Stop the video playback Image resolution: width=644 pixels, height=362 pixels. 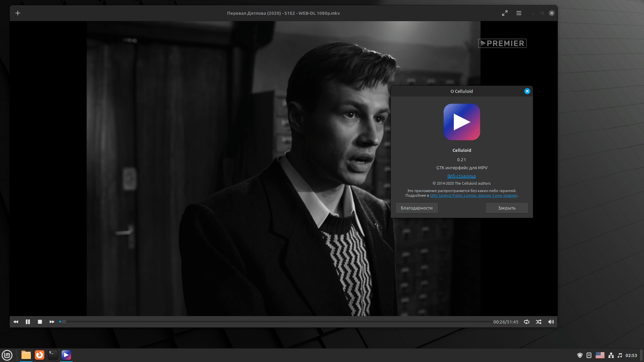pyautogui.click(x=40, y=322)
